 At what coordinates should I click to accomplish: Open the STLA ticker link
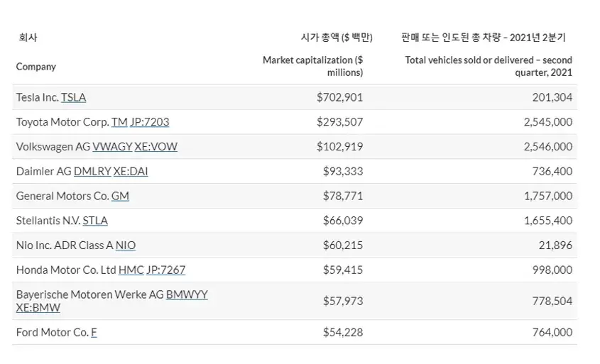[x=95, y=221]
